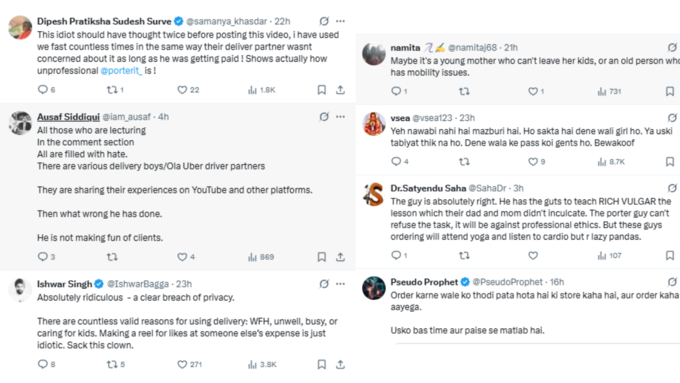The image size is (680, 383).
Task: Bookmark Ausaf Siddiqui's tweet
Action: pos(321,257)
